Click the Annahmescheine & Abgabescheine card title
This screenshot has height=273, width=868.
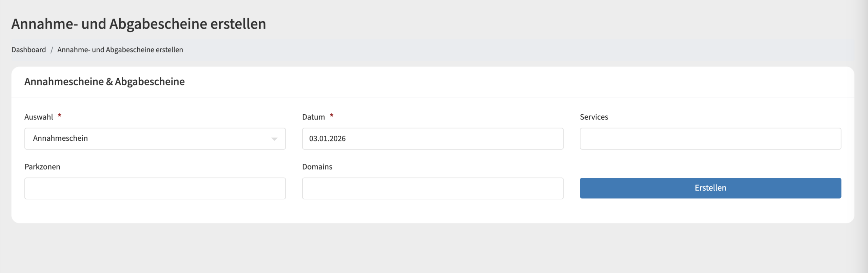click(104, 82)
